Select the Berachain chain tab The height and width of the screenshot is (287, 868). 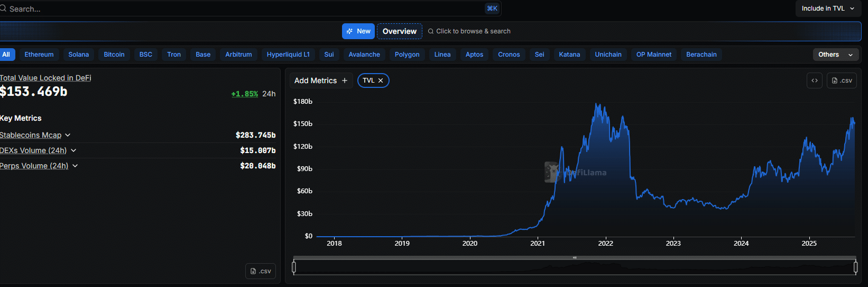[x=701, y=55]
